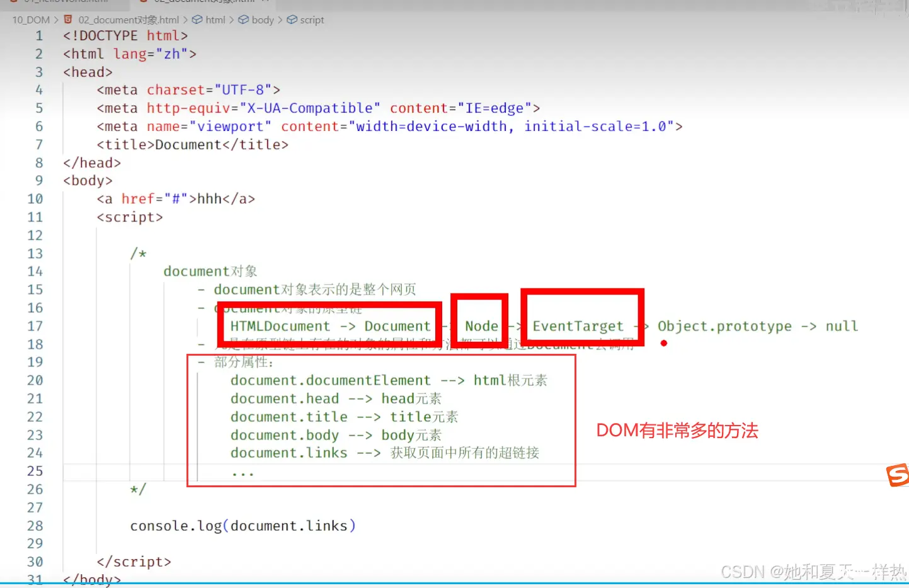
Task: Click the <a href="#">hhh</a> line
Action: pyautogui.click(x=176, y=199)
